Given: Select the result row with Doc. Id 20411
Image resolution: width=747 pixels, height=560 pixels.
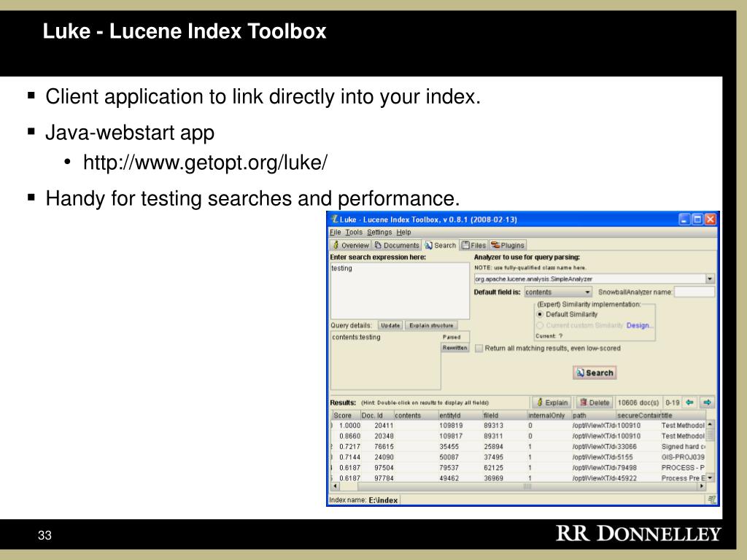Looking at the screenshot, I should (519, 425).
